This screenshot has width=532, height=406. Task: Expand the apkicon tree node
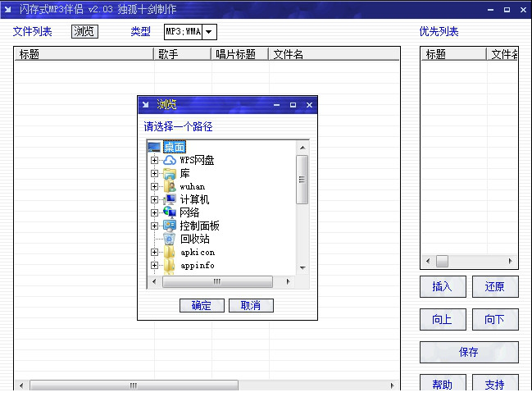pyautogui.click(x=154, y=253)
